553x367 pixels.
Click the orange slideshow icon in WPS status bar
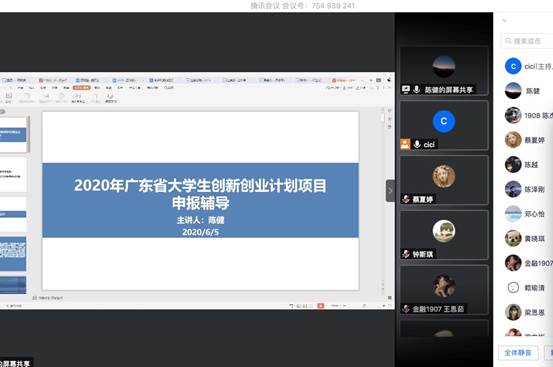(321, 306)
